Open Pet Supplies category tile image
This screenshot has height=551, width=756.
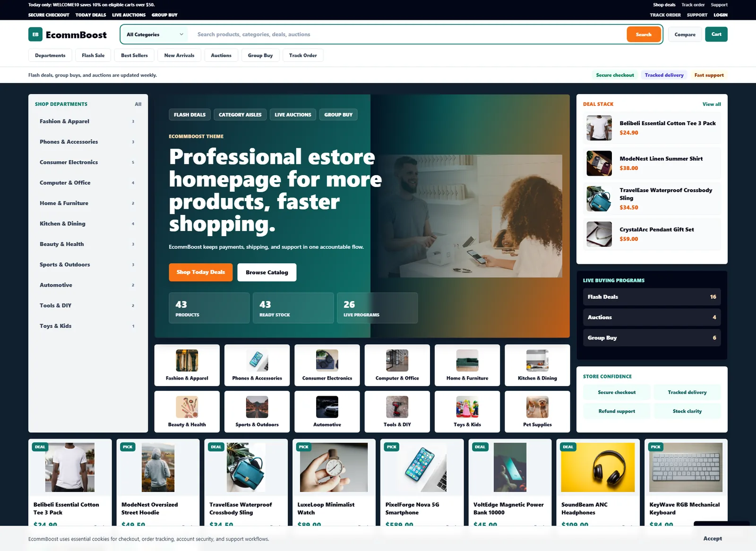[537, 407]
